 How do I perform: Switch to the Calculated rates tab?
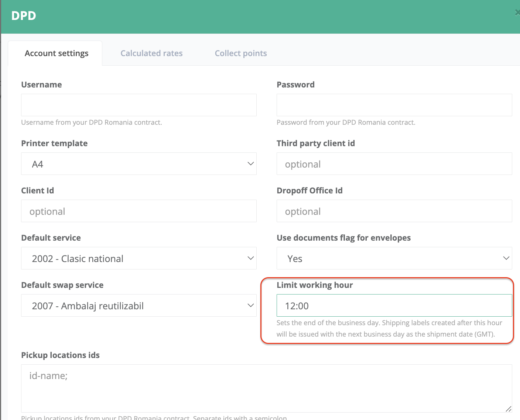point(151,54)
